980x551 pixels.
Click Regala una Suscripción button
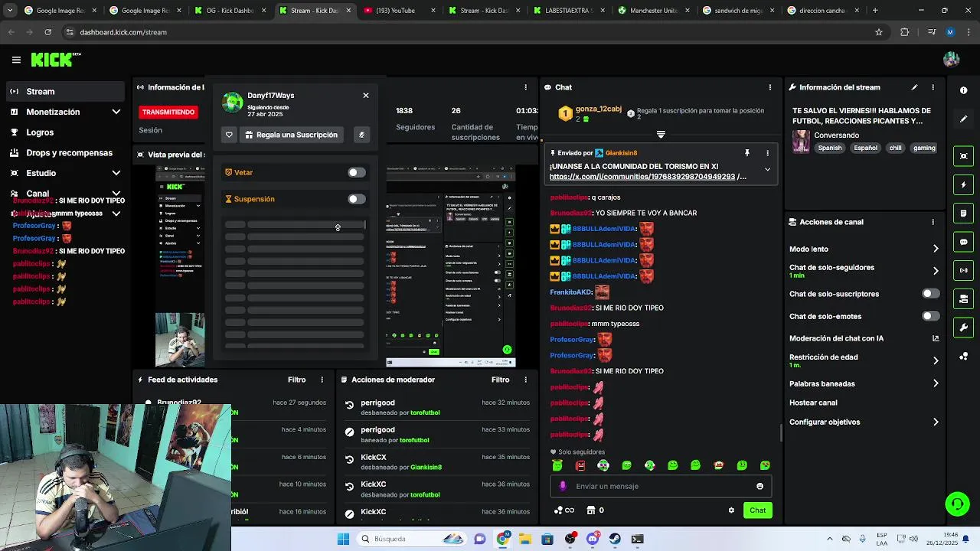(x=291, y=135)
